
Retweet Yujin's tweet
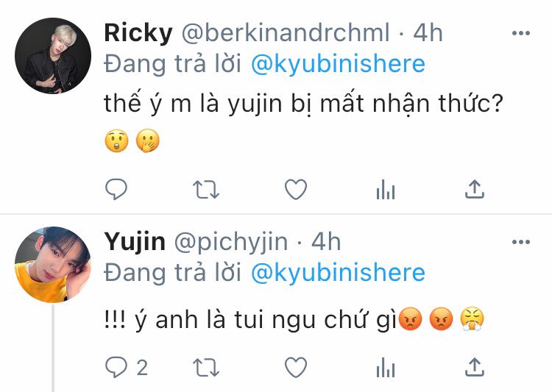[x=206, y=368]
